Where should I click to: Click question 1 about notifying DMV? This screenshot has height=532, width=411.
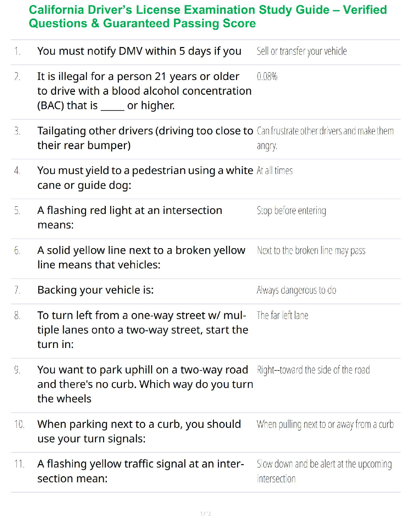139,51
